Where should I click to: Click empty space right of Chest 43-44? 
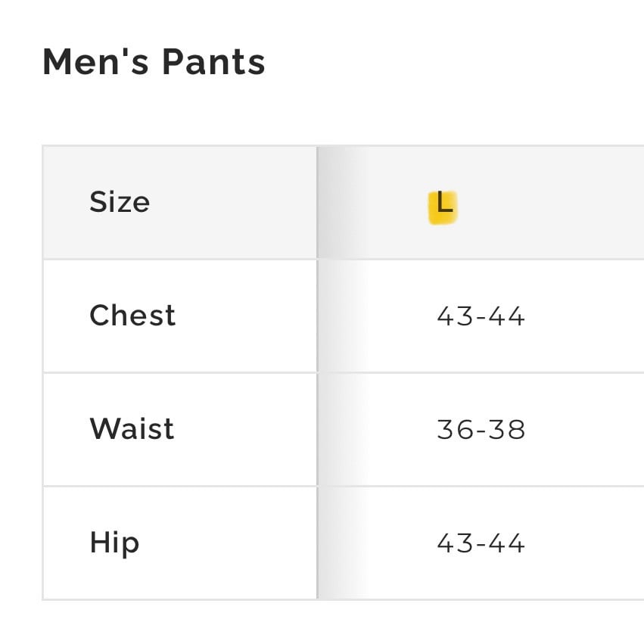[585, 316]
